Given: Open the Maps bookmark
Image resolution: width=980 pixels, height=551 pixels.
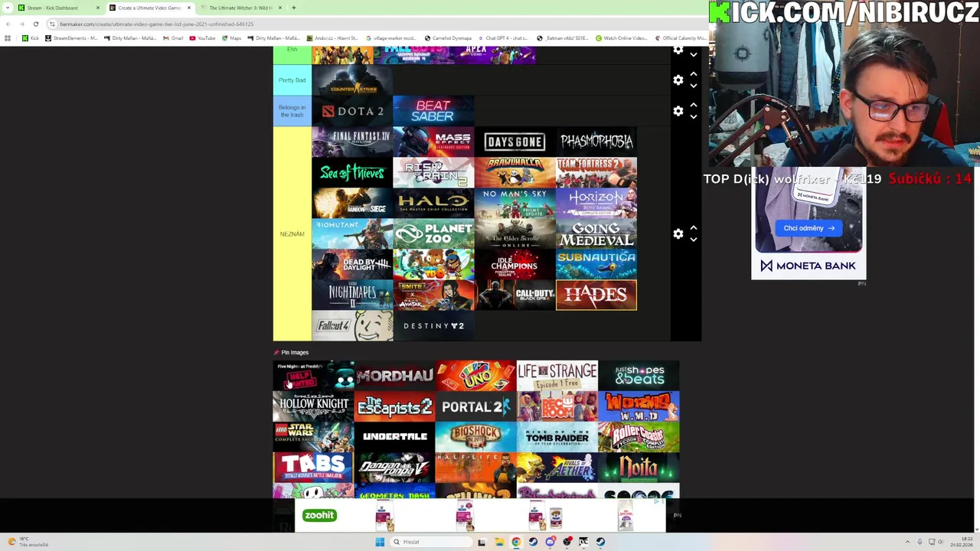Looking at the screenshot, I should [x=231, y=37].
